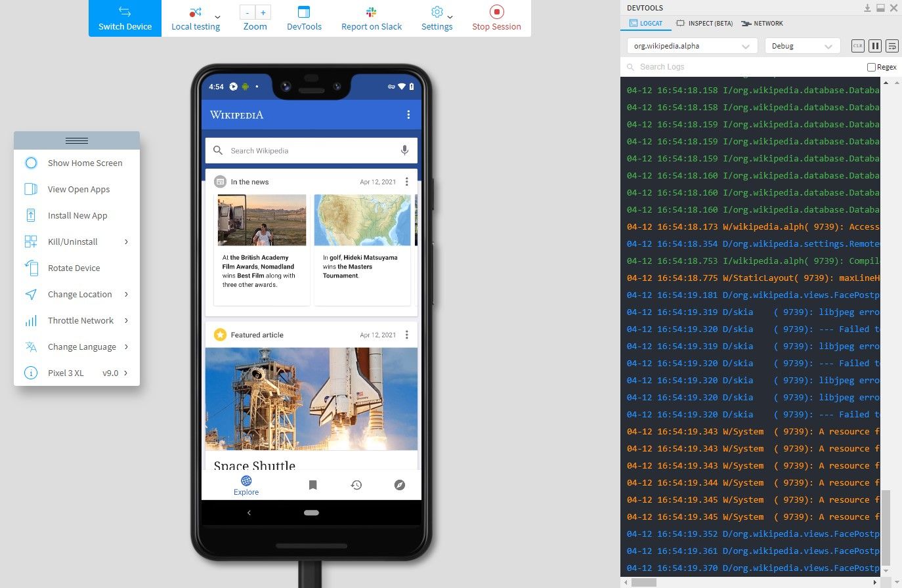Open Local testing toolbar item
This screenshot has width=902, height=588.
(196, 18)
